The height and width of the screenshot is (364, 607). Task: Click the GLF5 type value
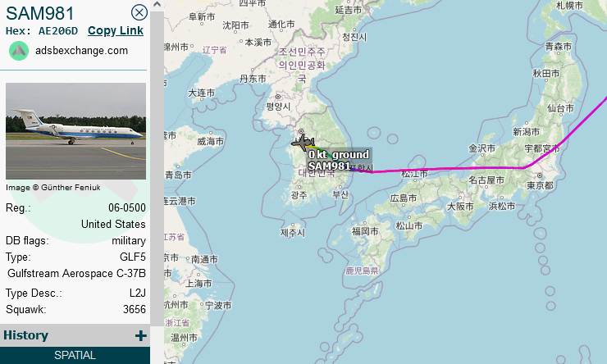(x=133, y=257)
